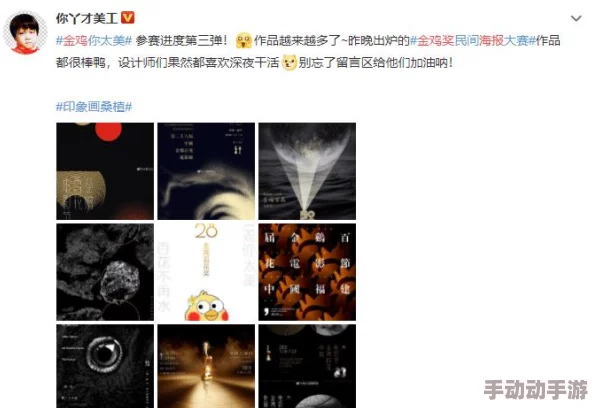Click the 手动动手游 watermark logo
The width and height of the screenshot is (594, 408).
point(535,389)
